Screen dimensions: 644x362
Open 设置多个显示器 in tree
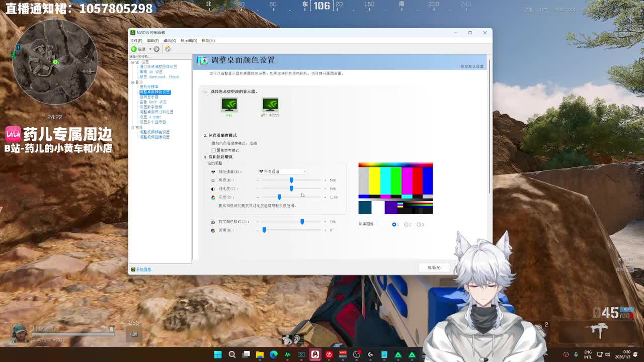click(152, 122)
